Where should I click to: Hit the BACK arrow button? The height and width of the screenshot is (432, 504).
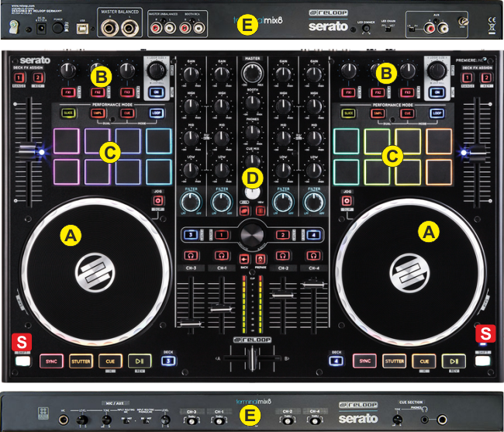pyautogui.click(x=244, y=259)
